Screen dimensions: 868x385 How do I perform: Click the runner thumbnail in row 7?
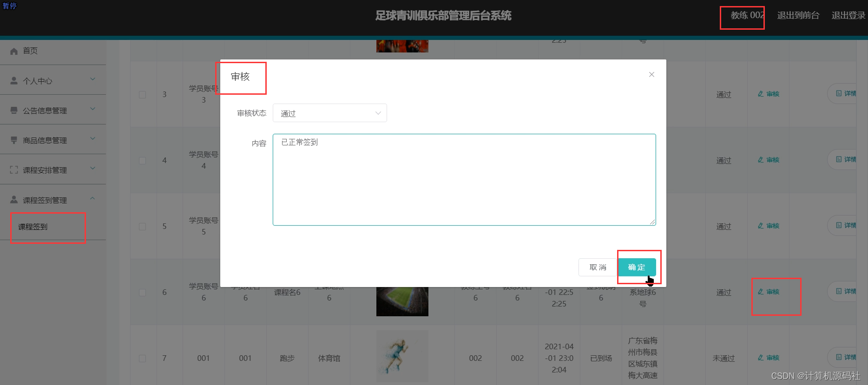402,356
